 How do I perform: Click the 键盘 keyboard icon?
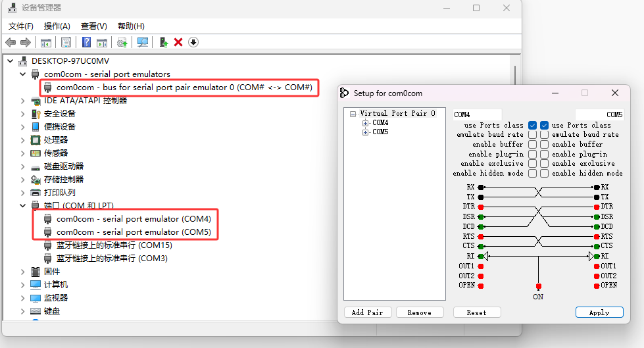[x=36, y=311]
